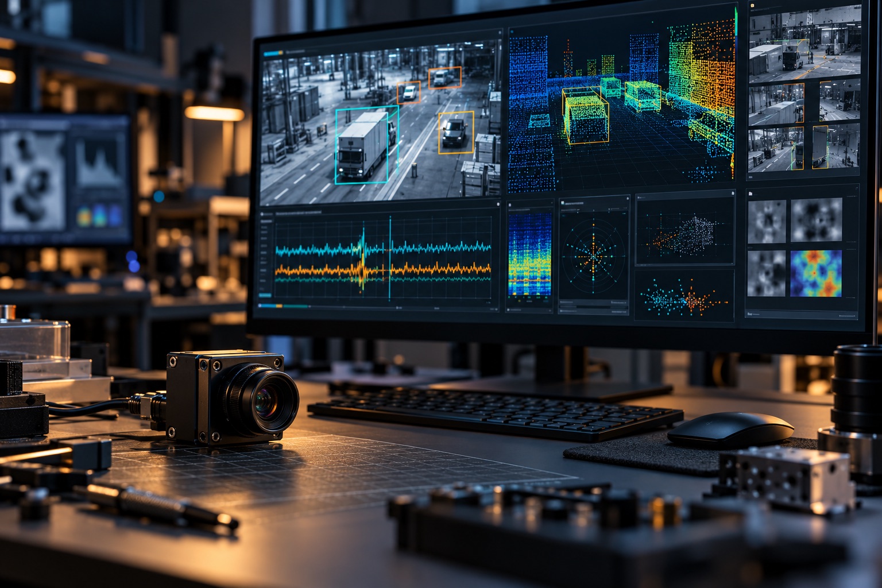Screen dimensions: 882x588
Task: Open the middle-right camera thumbnail
Action: tap(839, 100)
